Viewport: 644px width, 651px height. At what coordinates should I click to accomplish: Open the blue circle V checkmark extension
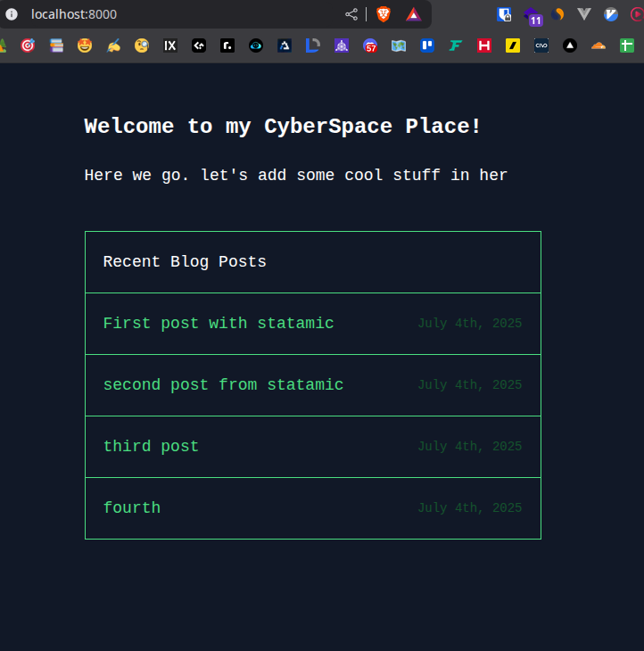(611, 14)
